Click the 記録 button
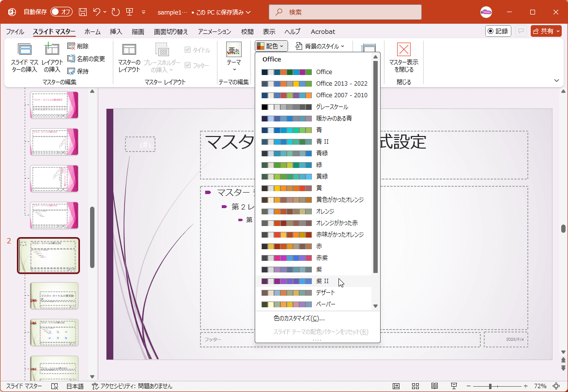The image size is (568, 392). 498,31
